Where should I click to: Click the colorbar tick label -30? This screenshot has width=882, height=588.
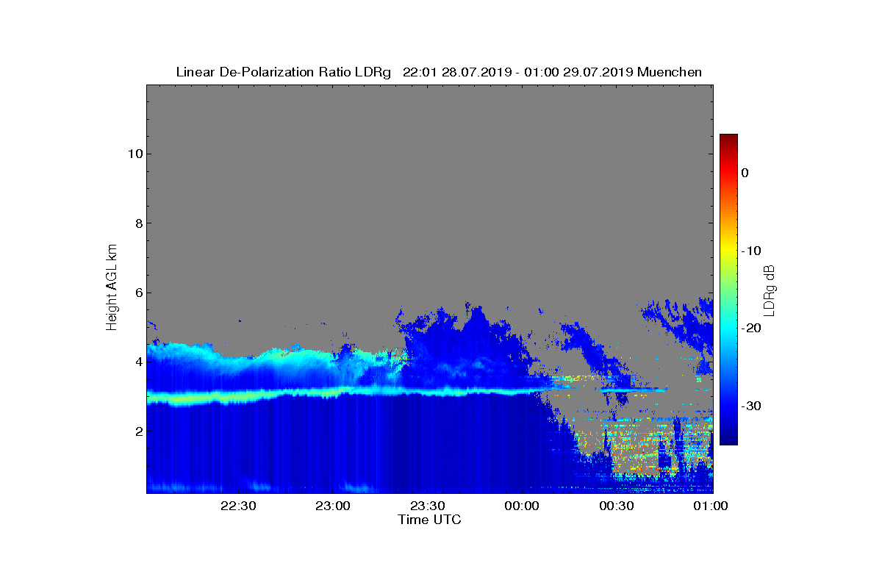pos(751,406)
